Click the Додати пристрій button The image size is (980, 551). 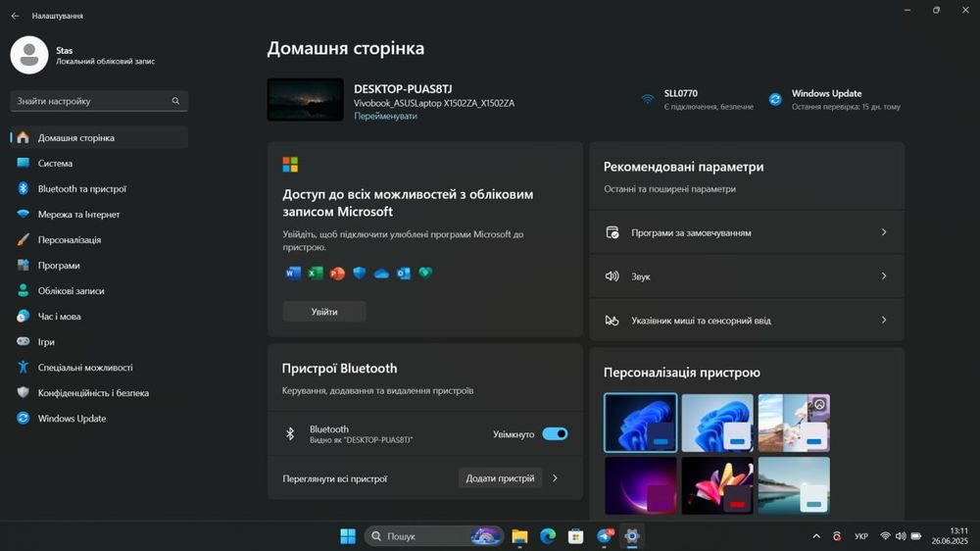pyautogui.click(x=500, y=478)
